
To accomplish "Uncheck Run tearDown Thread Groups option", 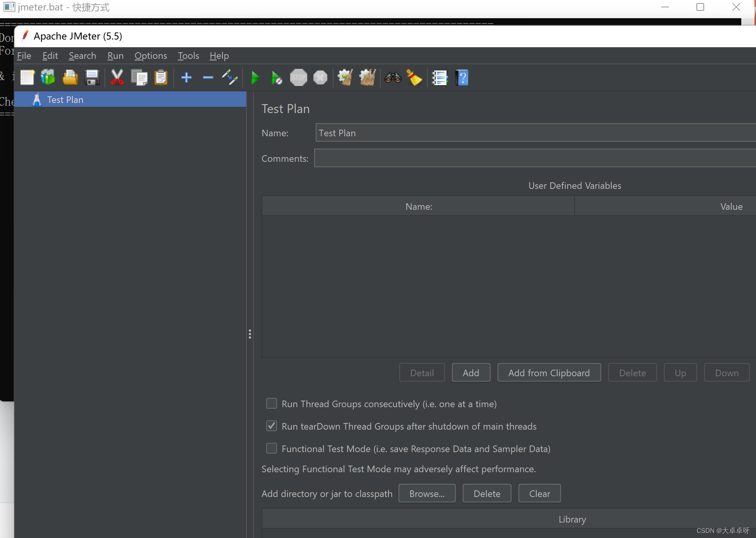I will (272, 426).
